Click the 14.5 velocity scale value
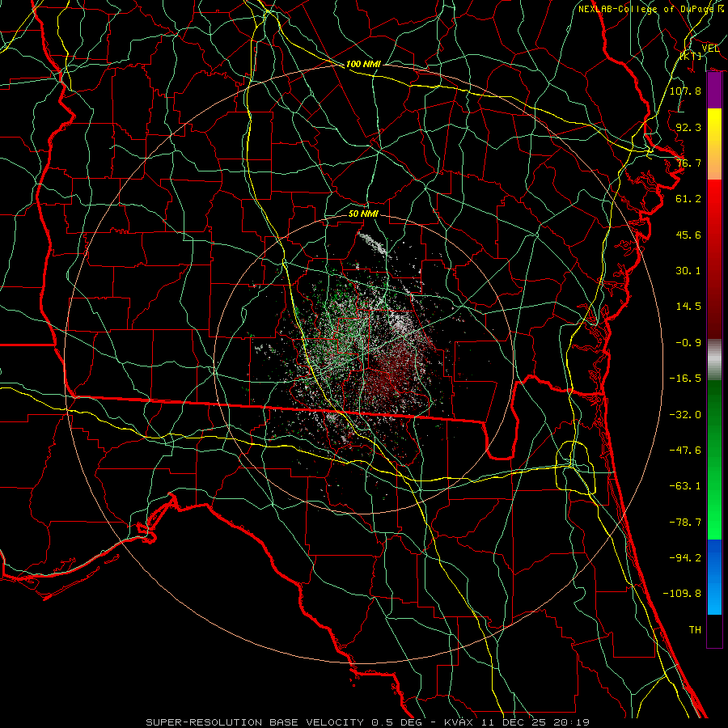Viewport: 728px width, 728px height. (688, 307)
